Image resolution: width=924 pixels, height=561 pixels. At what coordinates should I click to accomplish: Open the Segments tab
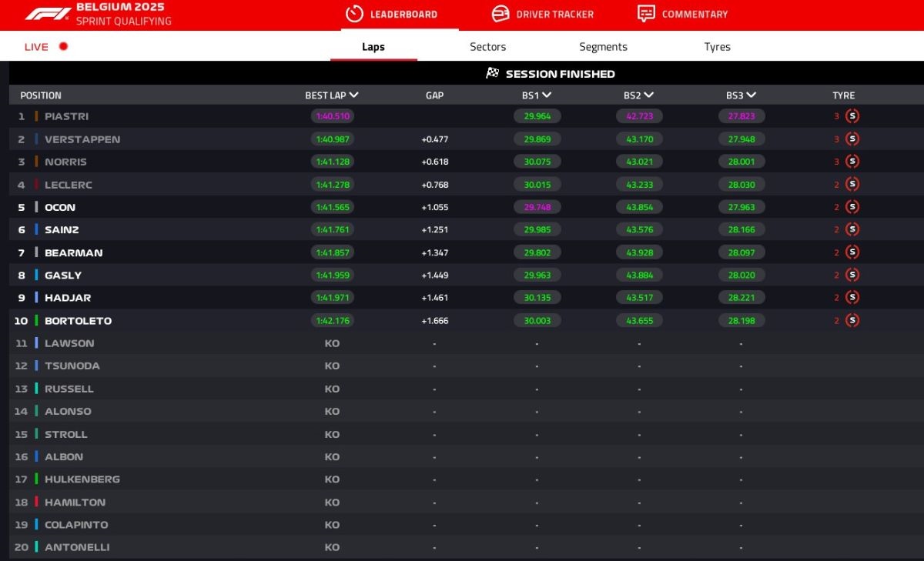[603, 47]
